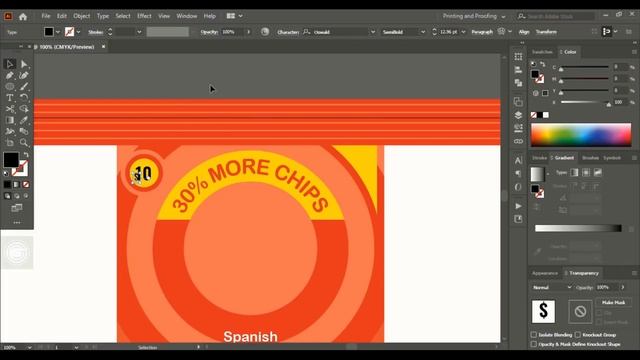This screenshot has height=360, width=640.
Task: Go to the Home screen icon
Action: (x=23, y=16)
